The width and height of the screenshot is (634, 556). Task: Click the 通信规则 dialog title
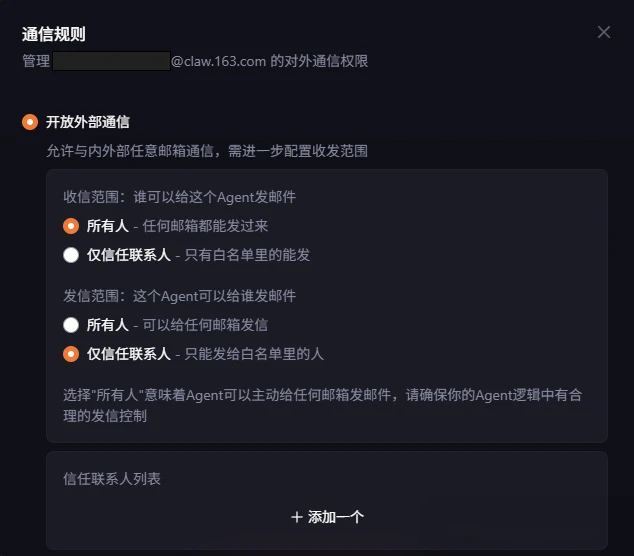click(54, 34)
